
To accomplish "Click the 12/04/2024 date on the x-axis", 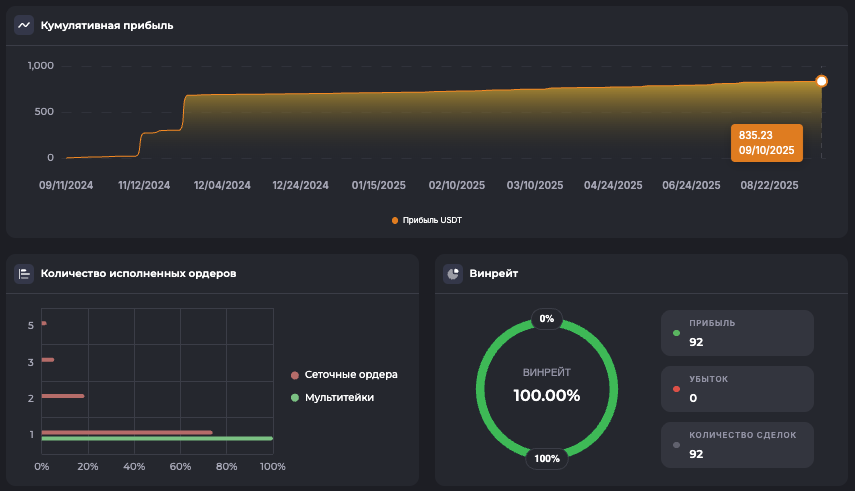I will click(222, 185).
